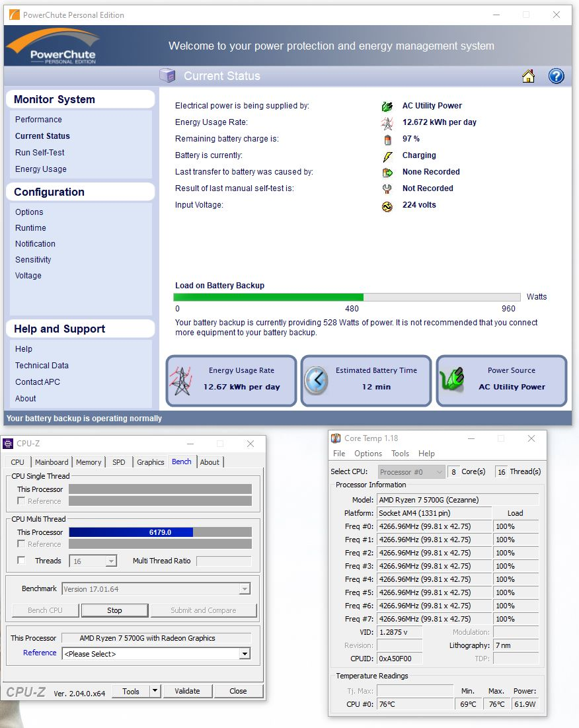Open the SPD tab
This screenshot has height=728, width=579.
pyautogui.click(x=119, y=462)
